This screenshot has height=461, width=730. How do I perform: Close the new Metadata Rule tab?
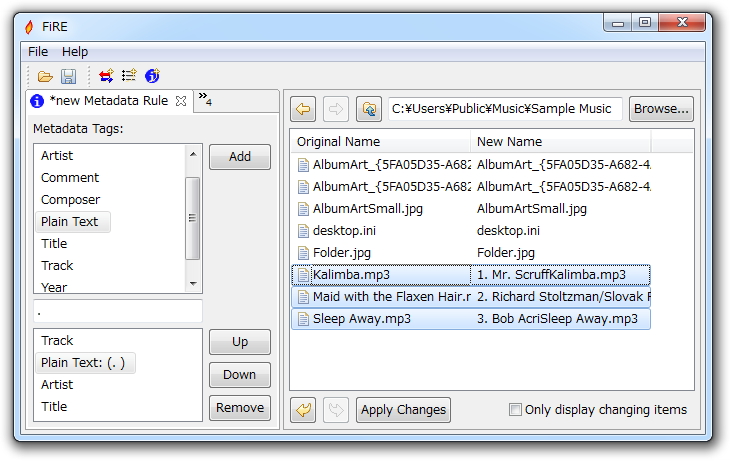click(x=181, y=101)
